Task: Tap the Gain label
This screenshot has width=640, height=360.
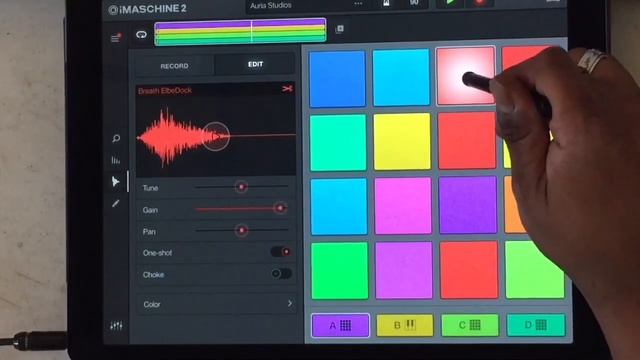Action: [x=150, y=210]
